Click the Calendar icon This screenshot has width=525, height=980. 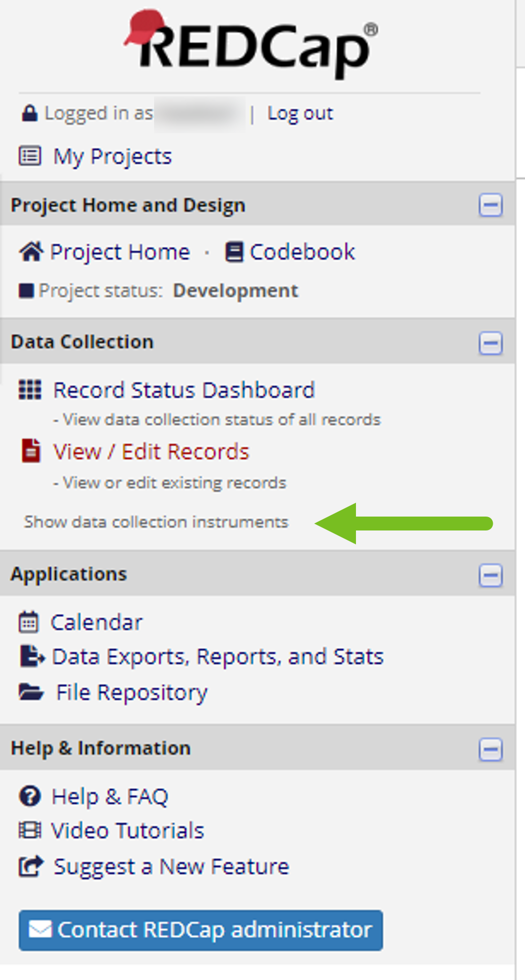click(x=28, y=622)
